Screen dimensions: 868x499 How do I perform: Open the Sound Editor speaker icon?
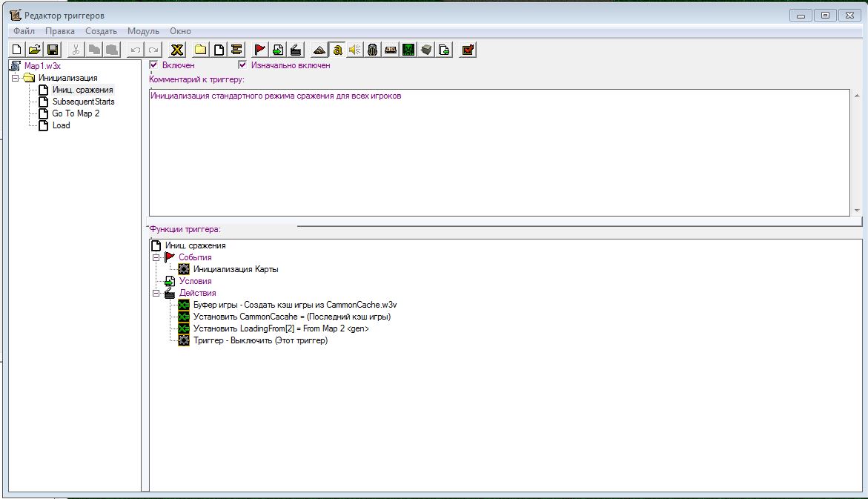(355, 50)
